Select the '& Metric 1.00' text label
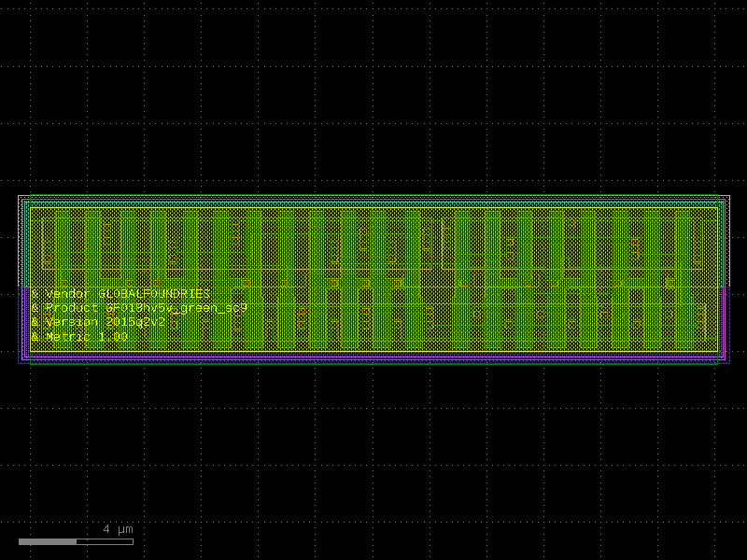The height and width of the screenshot is (560, 747). click(x=79, y=337)
